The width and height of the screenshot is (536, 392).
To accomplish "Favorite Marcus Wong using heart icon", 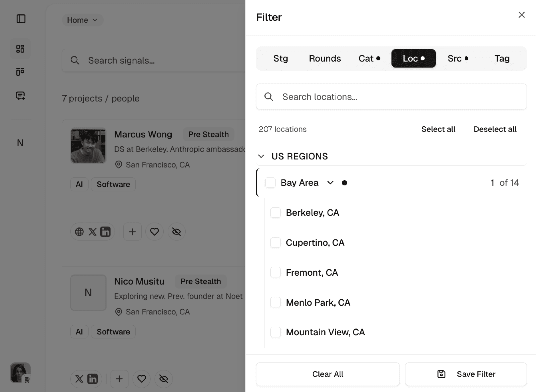I will click(x=155, y=232).
